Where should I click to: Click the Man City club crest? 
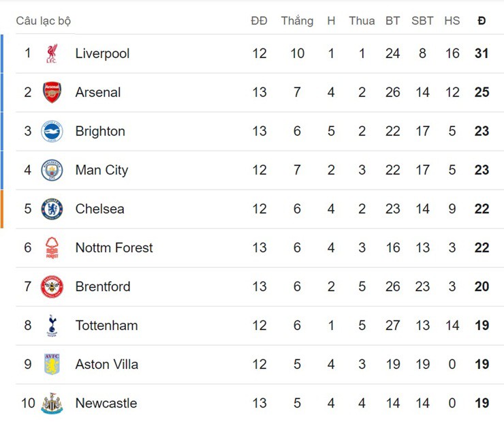[x=52, y=170]
